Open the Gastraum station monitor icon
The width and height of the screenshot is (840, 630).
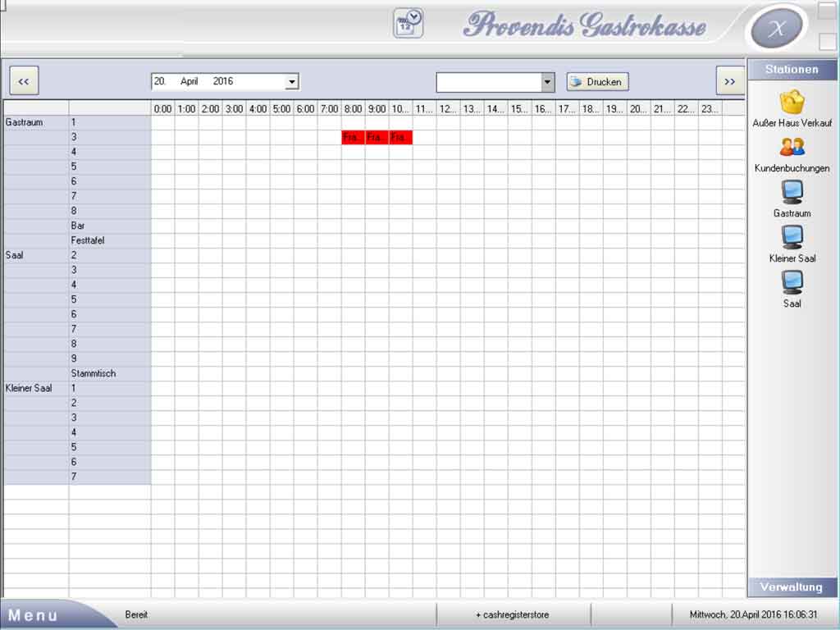(x=792, y=192)
